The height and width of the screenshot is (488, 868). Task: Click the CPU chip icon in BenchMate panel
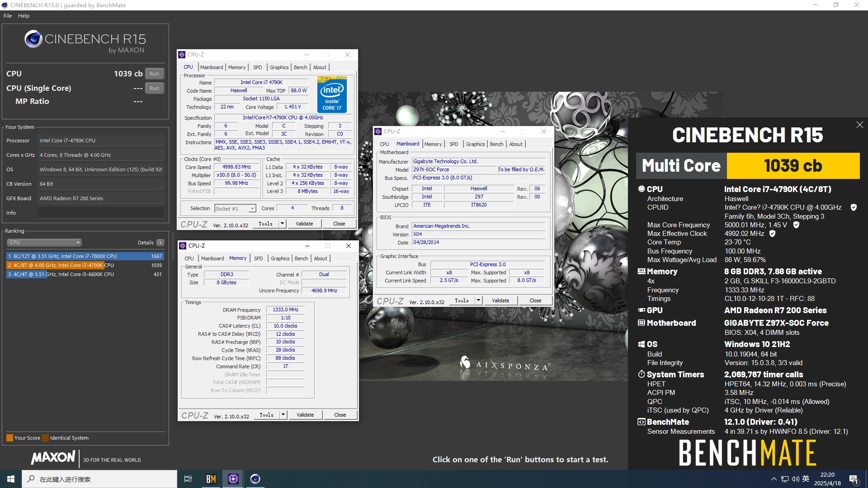point(641,189)
